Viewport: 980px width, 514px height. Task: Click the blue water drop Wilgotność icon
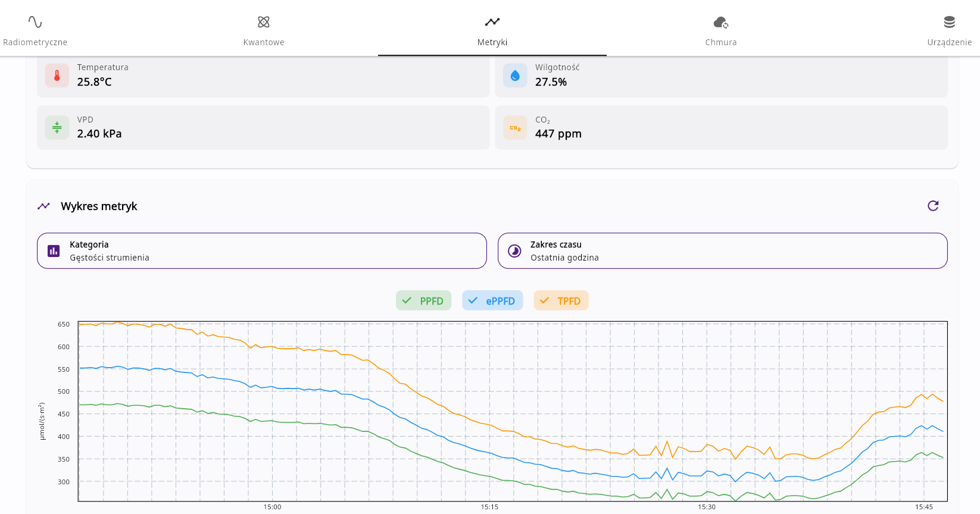click(515, 76)
